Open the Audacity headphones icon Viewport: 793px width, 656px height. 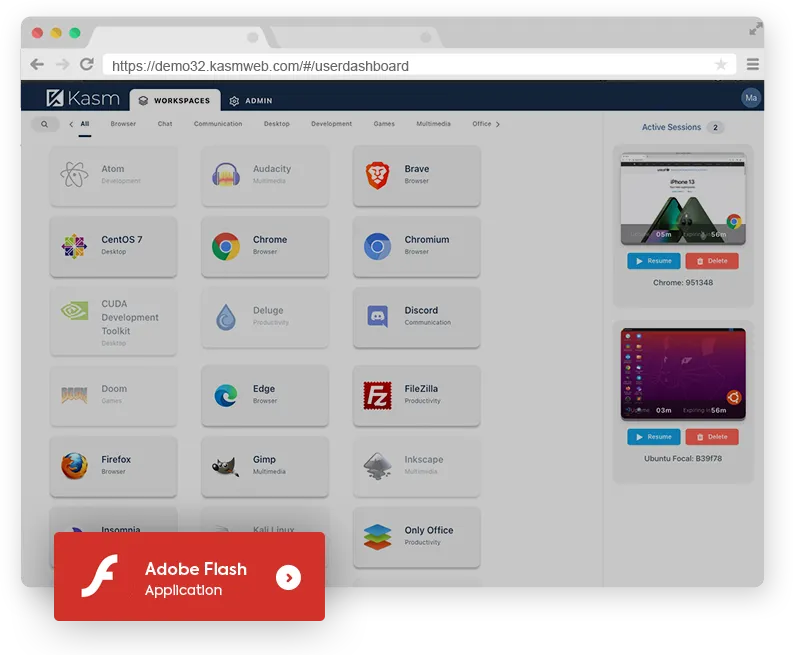click(x=225, y=175)
